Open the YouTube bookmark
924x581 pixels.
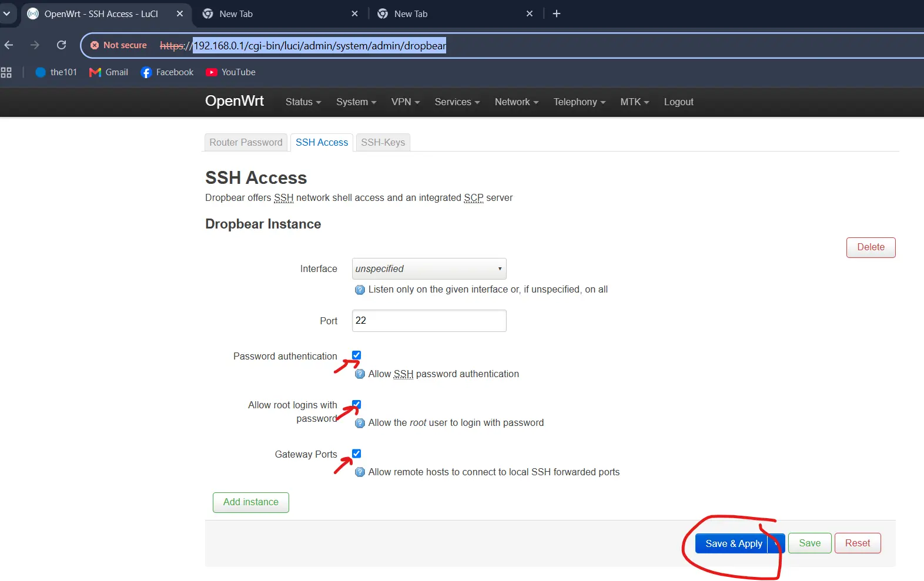click(x=231, y=72)
